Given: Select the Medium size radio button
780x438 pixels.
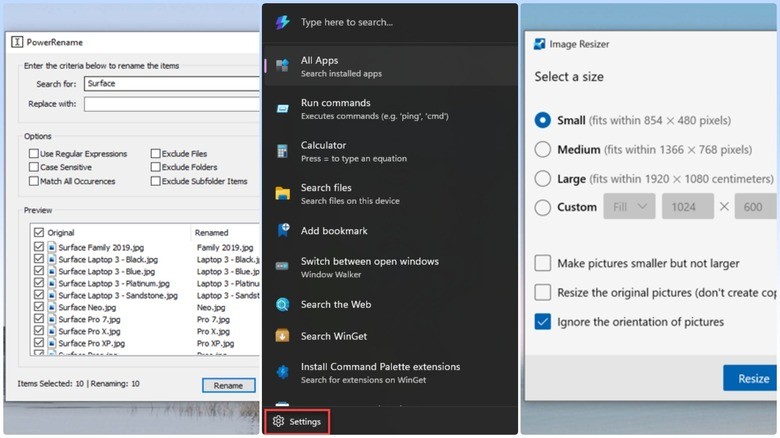Looking at the screenshot, I should click(x=542, y=150).
